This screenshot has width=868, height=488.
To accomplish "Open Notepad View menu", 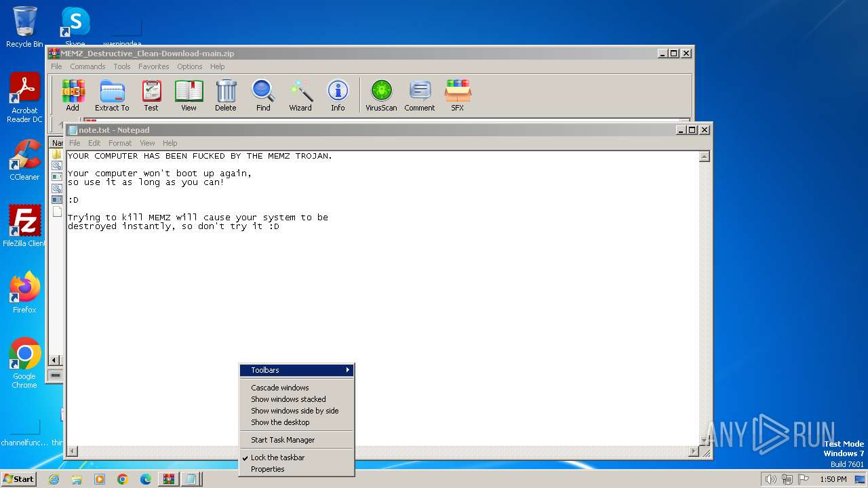I will click(x=147, y=143).
